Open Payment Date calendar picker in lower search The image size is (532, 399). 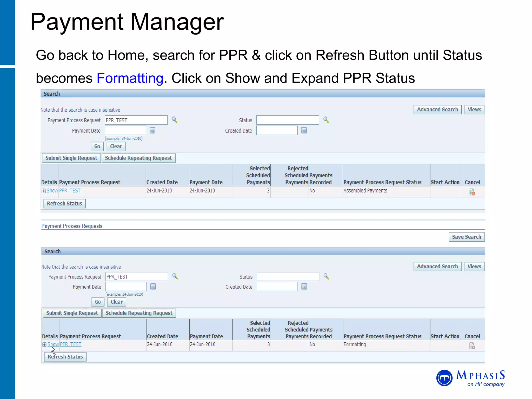click(x=153, y=287)
